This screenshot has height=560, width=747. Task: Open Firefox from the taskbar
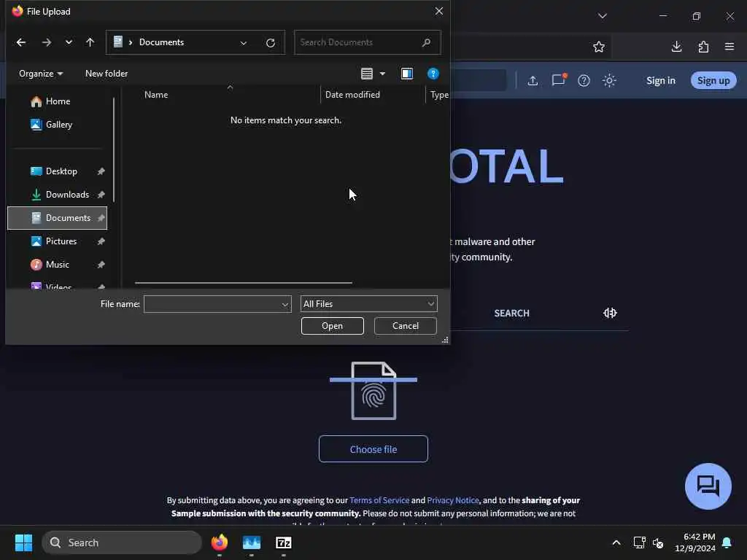220,542
